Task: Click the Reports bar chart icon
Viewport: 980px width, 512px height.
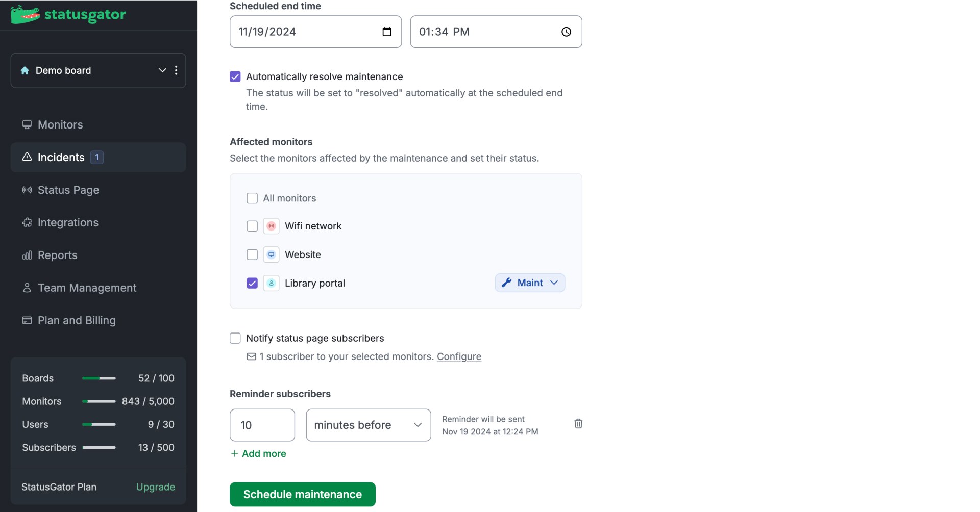Action: 27,255
